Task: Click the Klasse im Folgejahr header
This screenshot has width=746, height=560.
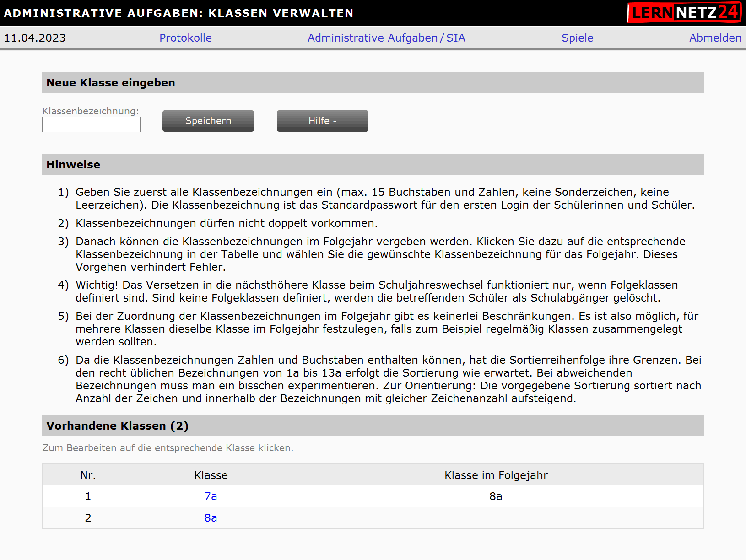Action: tap(496, 475)
